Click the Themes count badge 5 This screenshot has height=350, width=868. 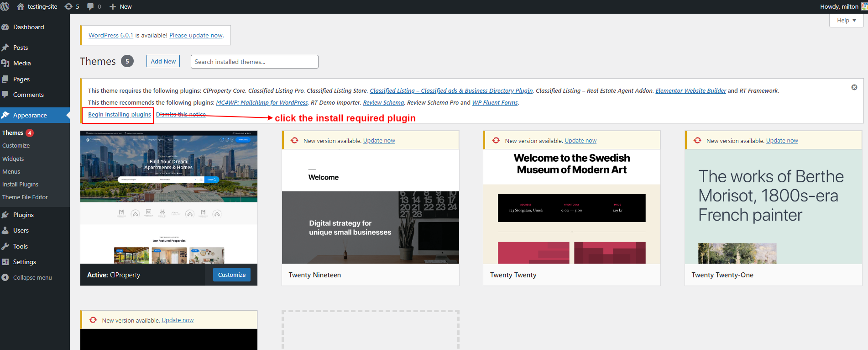(x=127, y=61)
